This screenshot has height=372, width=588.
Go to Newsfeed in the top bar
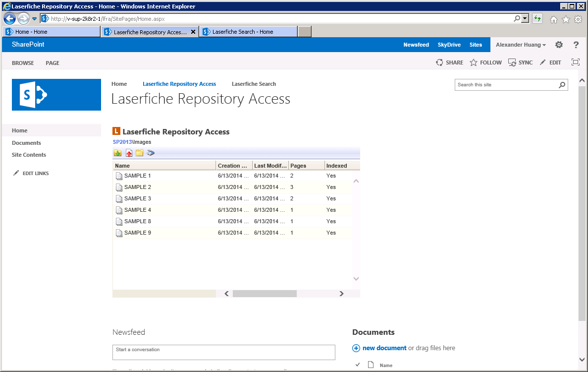click(x=416, y=45)
